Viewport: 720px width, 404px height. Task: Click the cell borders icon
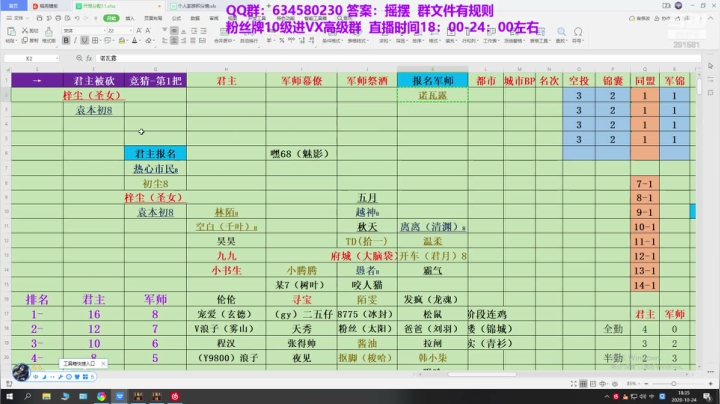(95, 40)
